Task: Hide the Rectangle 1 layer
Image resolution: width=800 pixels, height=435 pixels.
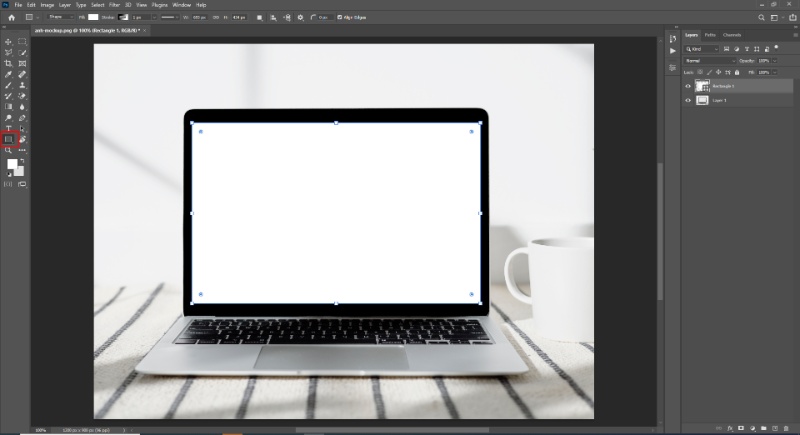Action: coord(688,86)
